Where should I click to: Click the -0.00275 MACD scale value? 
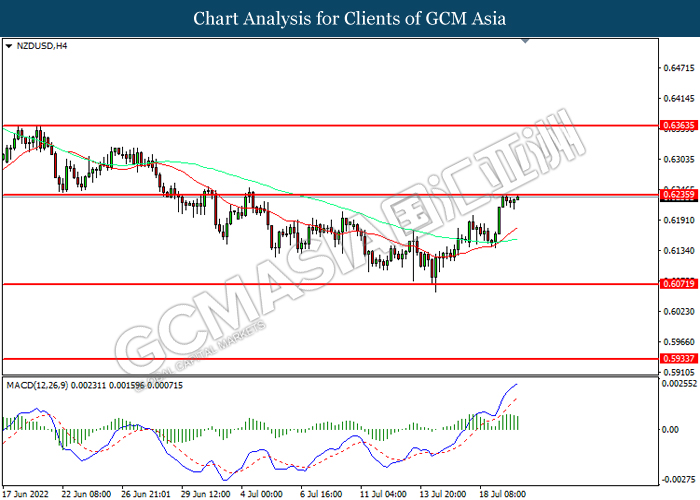click(x=679, y=480)
